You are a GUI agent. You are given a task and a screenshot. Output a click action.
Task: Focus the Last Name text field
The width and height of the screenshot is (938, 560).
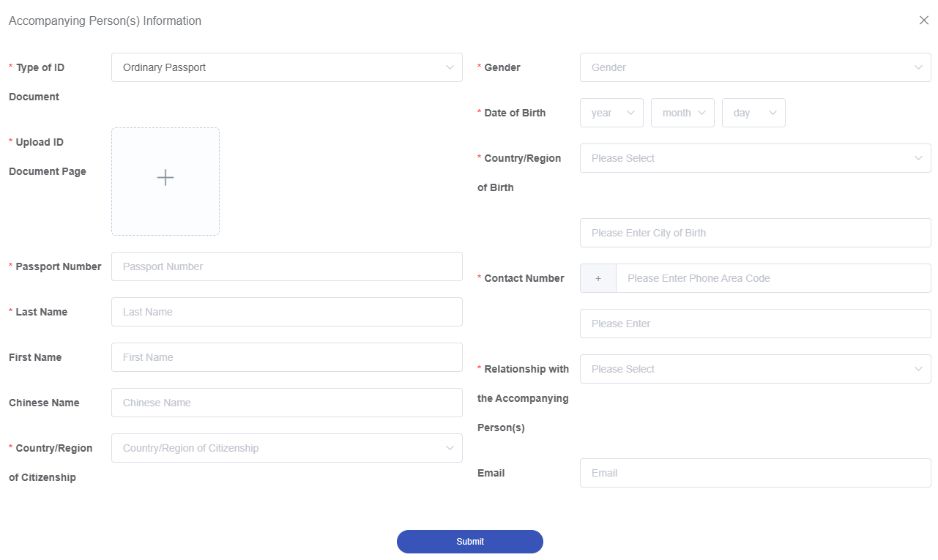pos(286,312)
